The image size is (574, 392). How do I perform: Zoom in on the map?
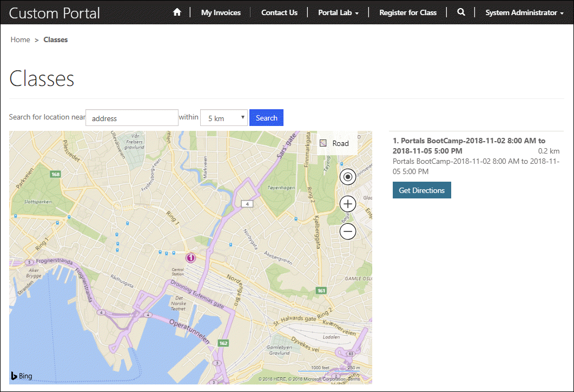point(348,204)
